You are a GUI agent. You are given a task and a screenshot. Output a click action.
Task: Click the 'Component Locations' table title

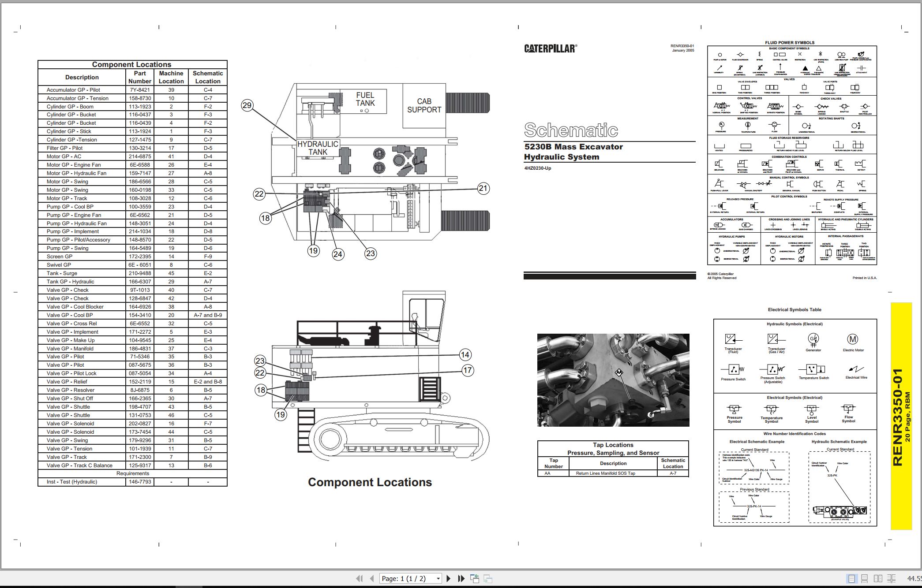[x=131, y=64]
